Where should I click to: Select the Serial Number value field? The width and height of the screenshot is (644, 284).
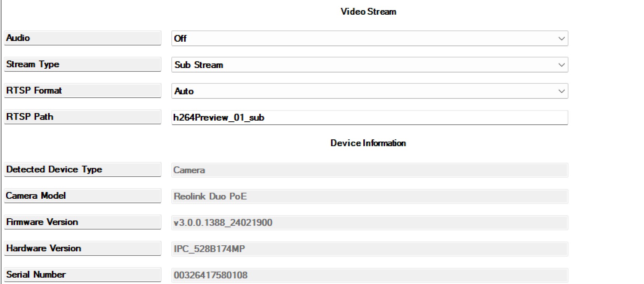369,275
